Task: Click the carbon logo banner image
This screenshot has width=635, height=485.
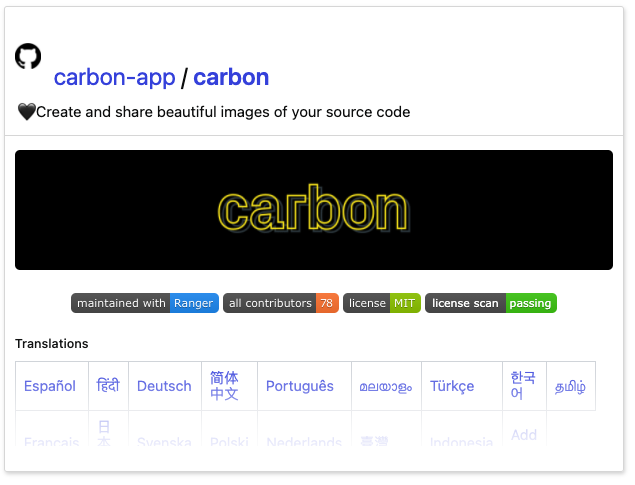Action: 314,210
